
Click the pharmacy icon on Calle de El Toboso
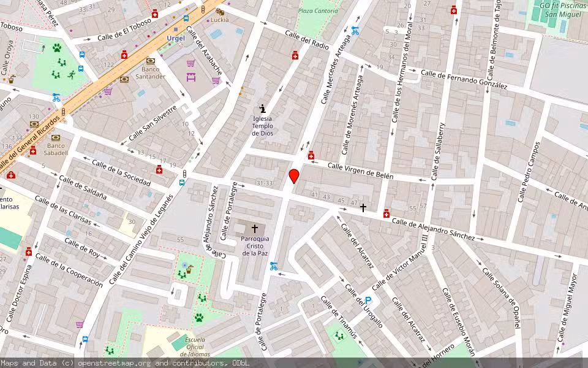pyautogui.click(x=155, y=14)
